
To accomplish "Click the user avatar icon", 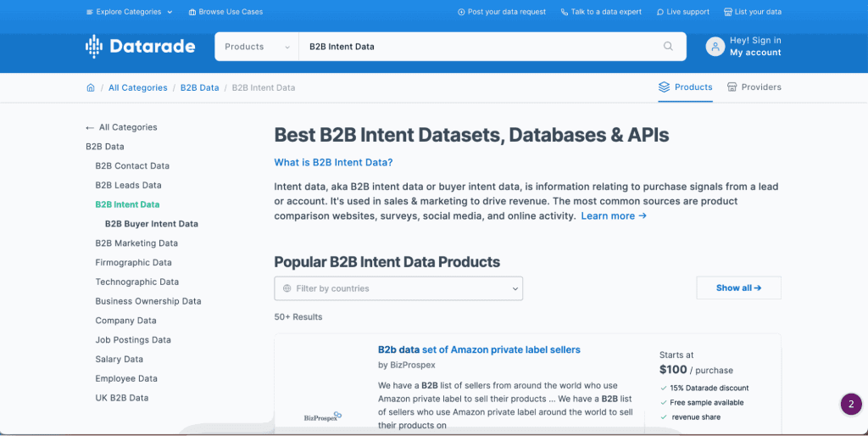I will click(715, 47).
